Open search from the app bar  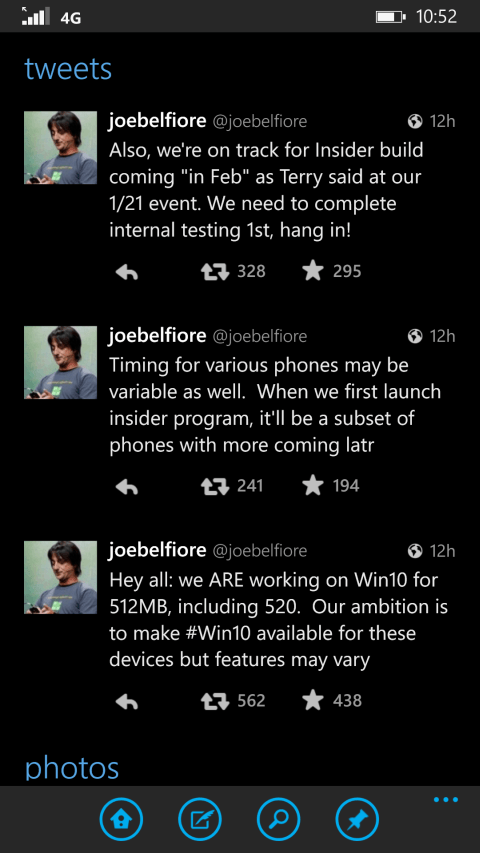pos(279,819)
